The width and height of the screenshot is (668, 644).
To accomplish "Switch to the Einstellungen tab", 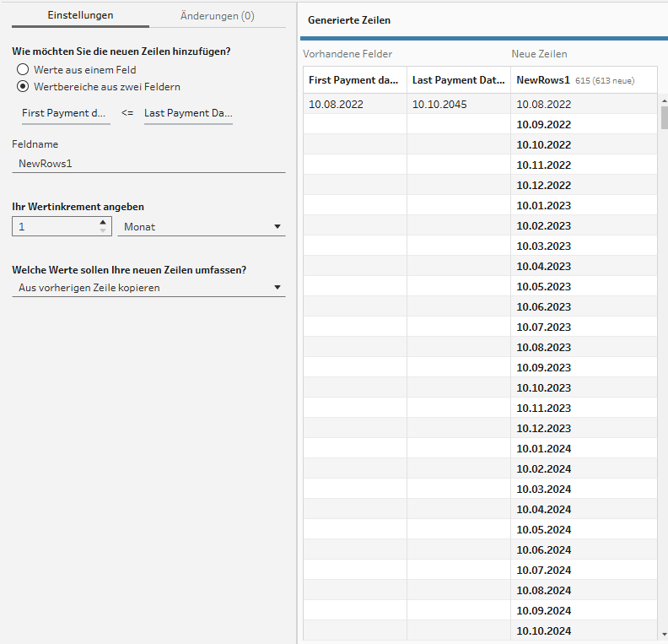I will pyautogui.click(x=80, y=16).
